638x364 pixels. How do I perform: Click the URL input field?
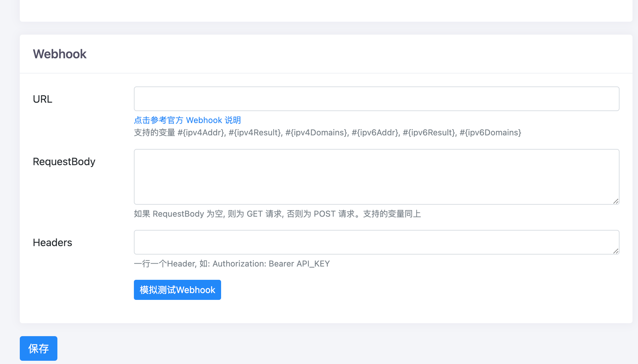coord(376,98)
